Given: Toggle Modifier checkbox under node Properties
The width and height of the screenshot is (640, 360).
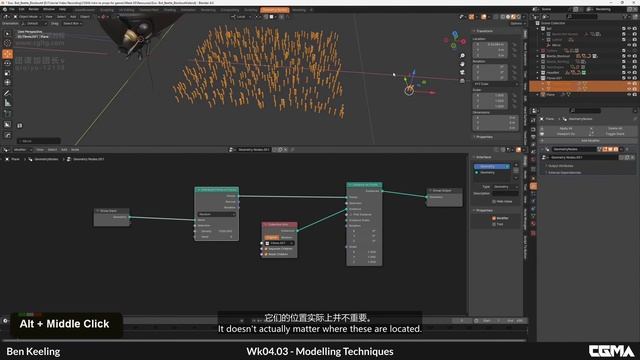Looking at the screenshot, I should pyautogui.click(x=494, y=218).
